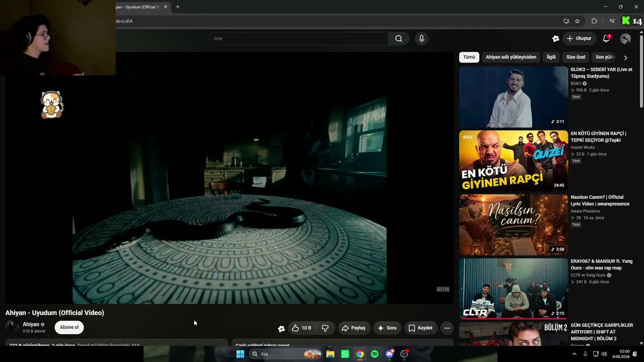Save the video with Kaydet
This screenshot has width=644, height=362.
pyautogui.click(x=420, y=328)
